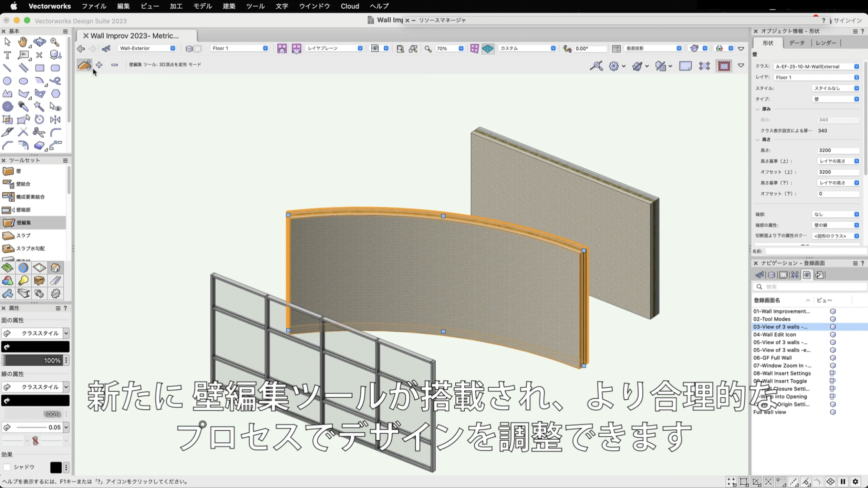
Task: Open the Cloud menu
Action: (350, 6)
